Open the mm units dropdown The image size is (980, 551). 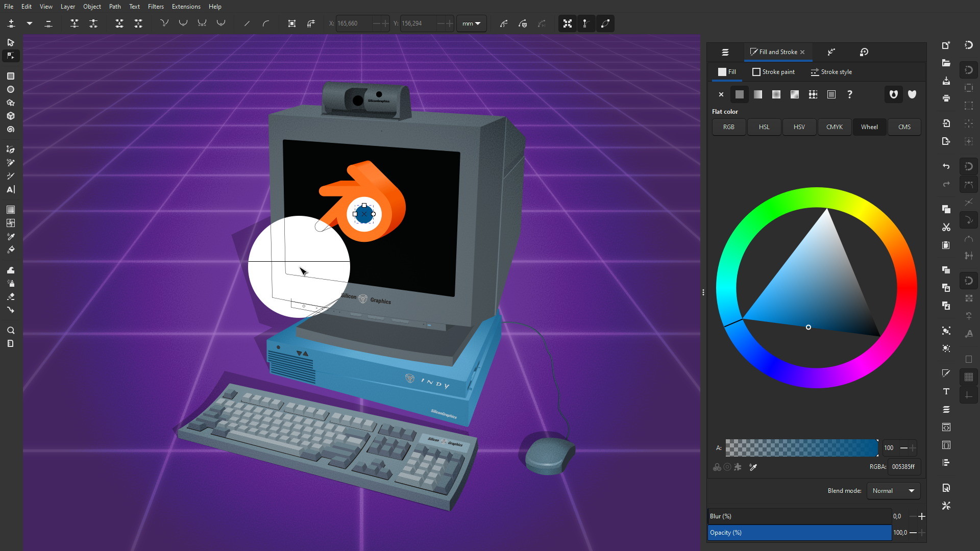pos(471,23)
